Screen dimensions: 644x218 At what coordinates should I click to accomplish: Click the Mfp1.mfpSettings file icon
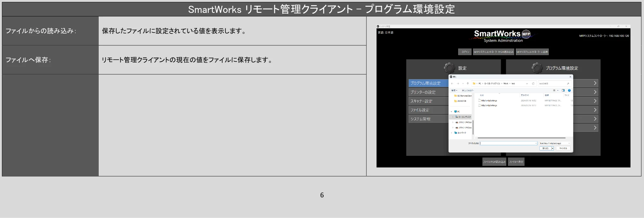click(x=479, y=100)
